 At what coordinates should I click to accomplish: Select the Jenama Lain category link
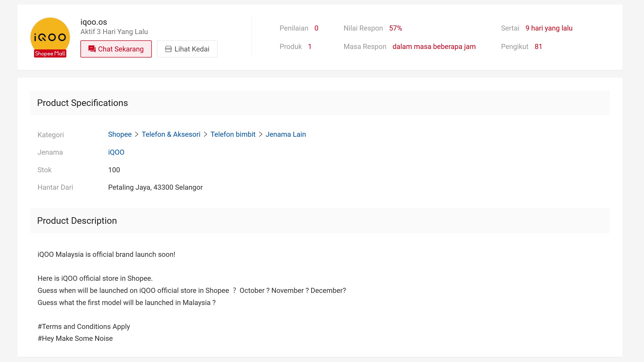coord(285,134)
